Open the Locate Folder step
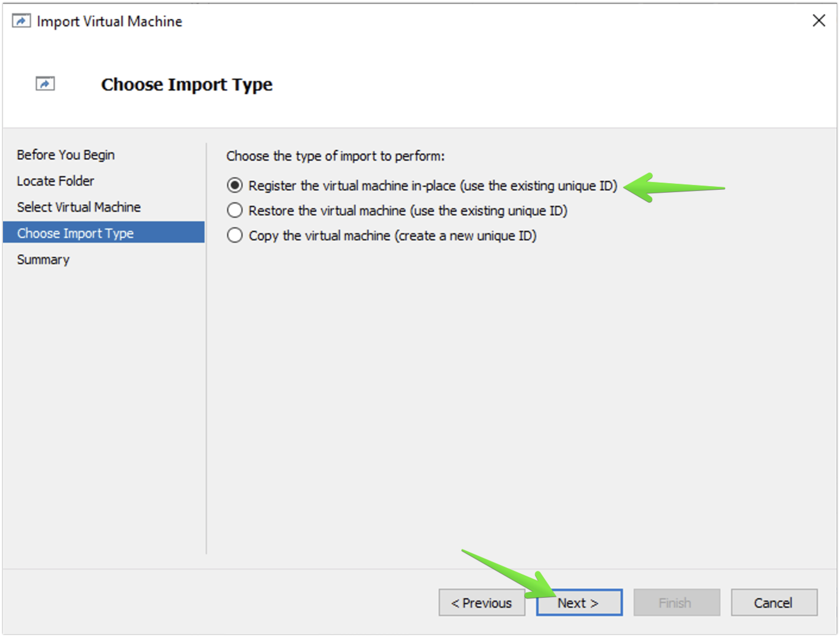Screen dimensions: 840x637 (x=56, y=181)
